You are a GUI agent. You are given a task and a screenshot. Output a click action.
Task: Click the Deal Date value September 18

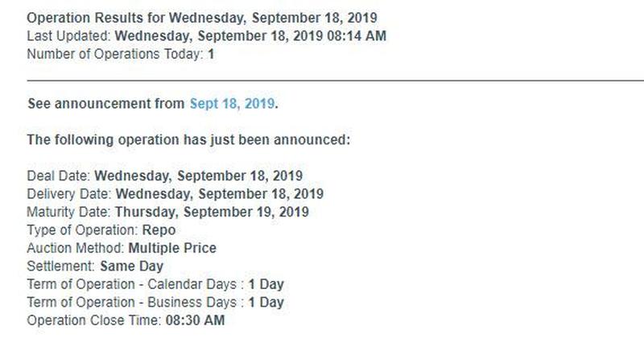[198, 176]
